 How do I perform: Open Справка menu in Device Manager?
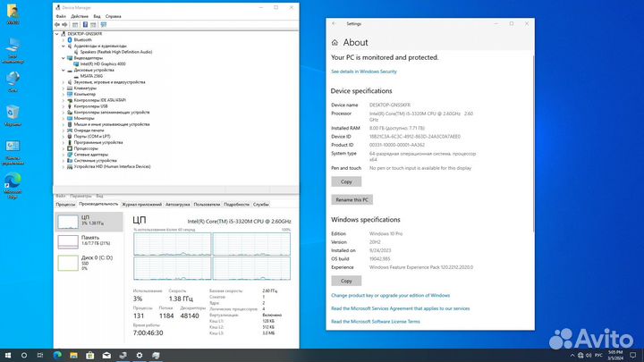coord(113,16)
